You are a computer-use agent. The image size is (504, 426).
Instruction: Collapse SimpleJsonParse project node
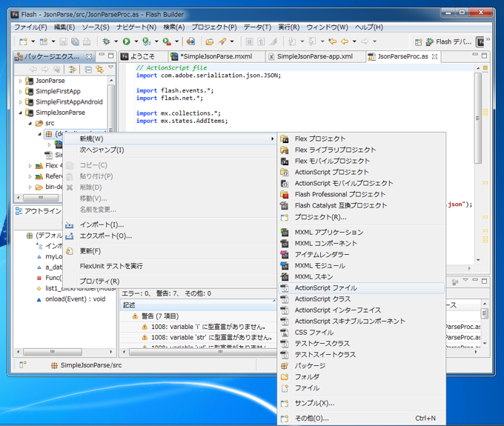pyautogui.click(x=20, y=113)
